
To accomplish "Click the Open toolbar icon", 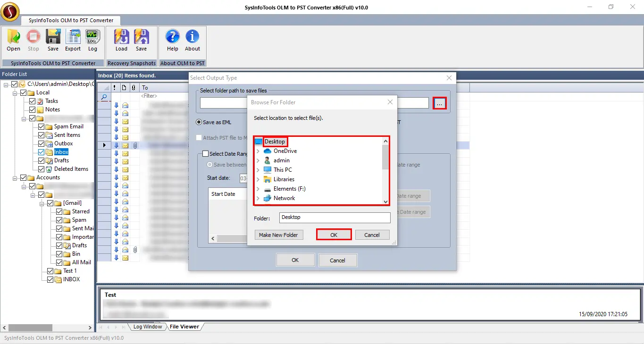I will point(13,37).
